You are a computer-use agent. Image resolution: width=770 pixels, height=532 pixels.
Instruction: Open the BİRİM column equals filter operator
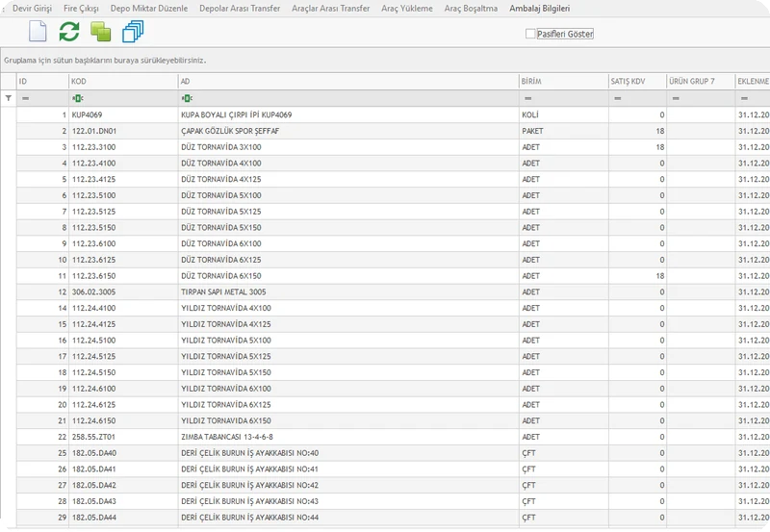click(527, 98)
